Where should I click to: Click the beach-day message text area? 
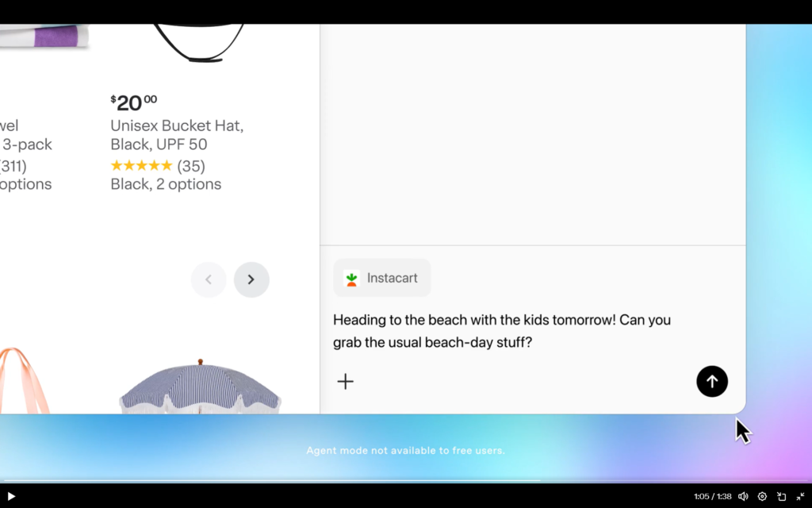point(501,331)
